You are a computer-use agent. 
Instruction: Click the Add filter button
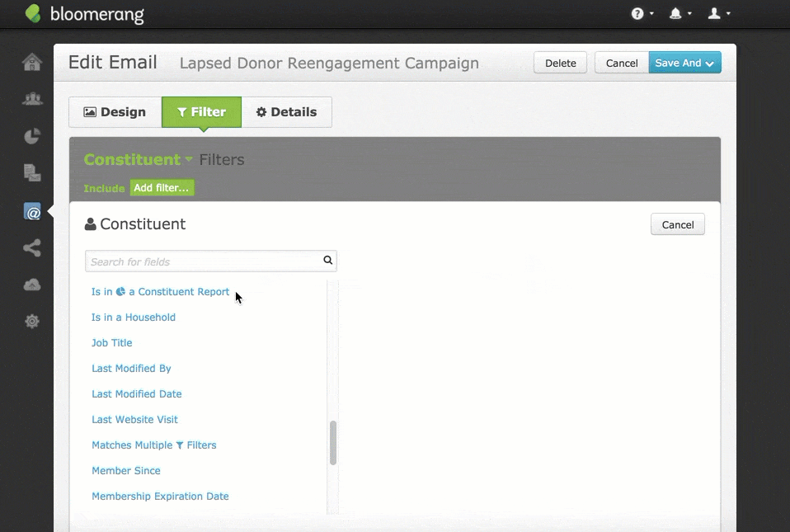(x=162, y=188)
